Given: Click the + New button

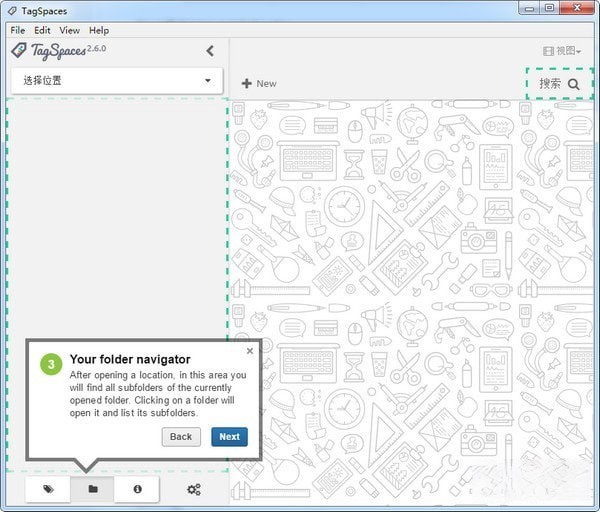Looking at the screenshot, I should [x=259, y=84].
